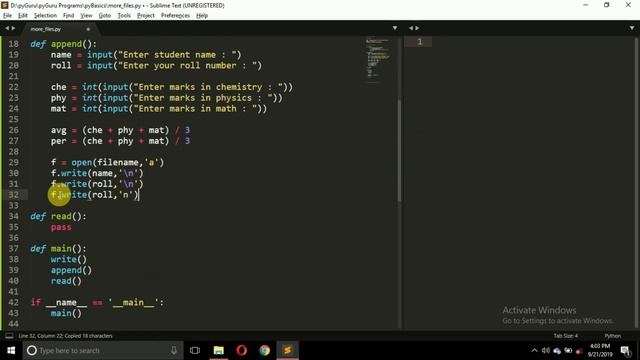Open the Windows Start menu

click(x=11, y=350)
